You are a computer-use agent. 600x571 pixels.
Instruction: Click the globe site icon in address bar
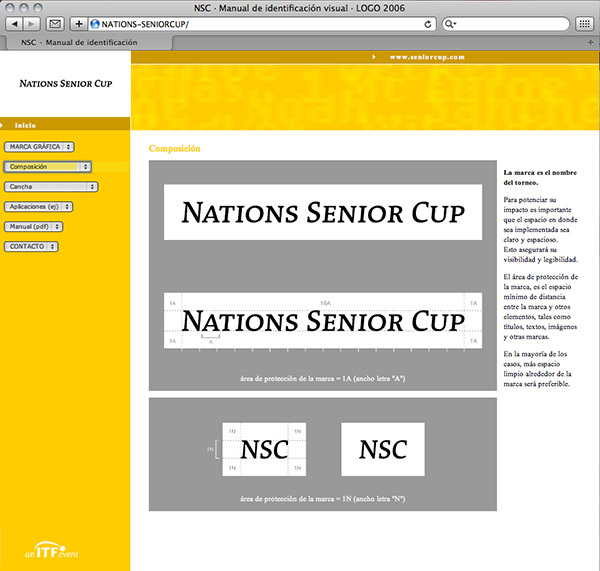(x=95, y=24)
